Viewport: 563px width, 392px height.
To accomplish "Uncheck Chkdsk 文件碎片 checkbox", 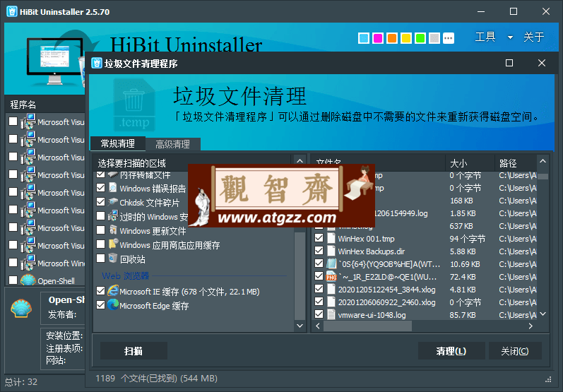I will pyautogui.click(x=101, y=202).
